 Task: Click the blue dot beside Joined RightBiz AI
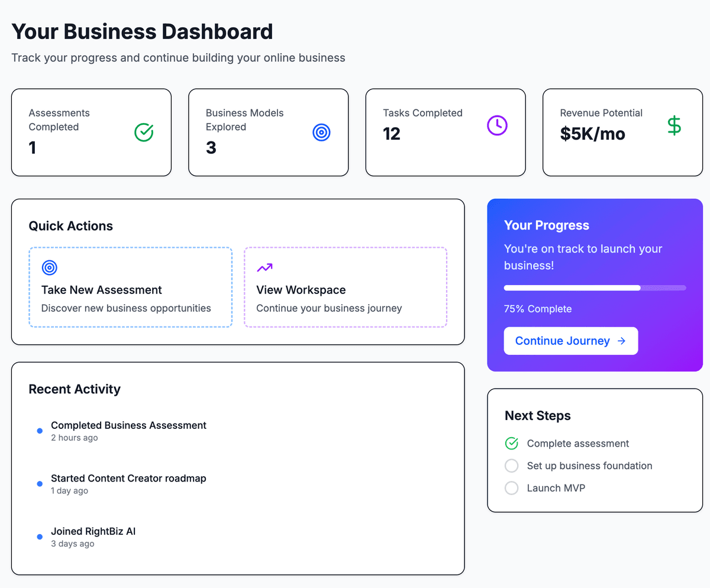[x=39, y=537]
